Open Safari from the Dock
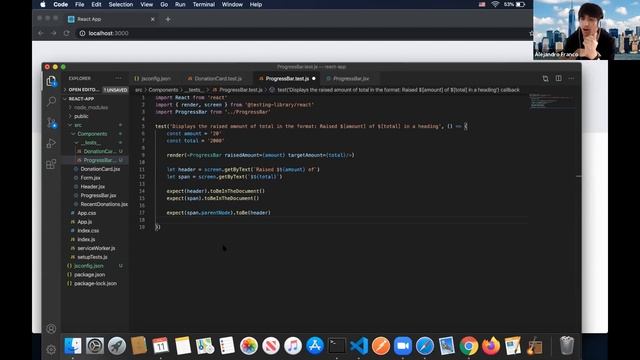The image size is (640, 360). click(x=425, y=346)
